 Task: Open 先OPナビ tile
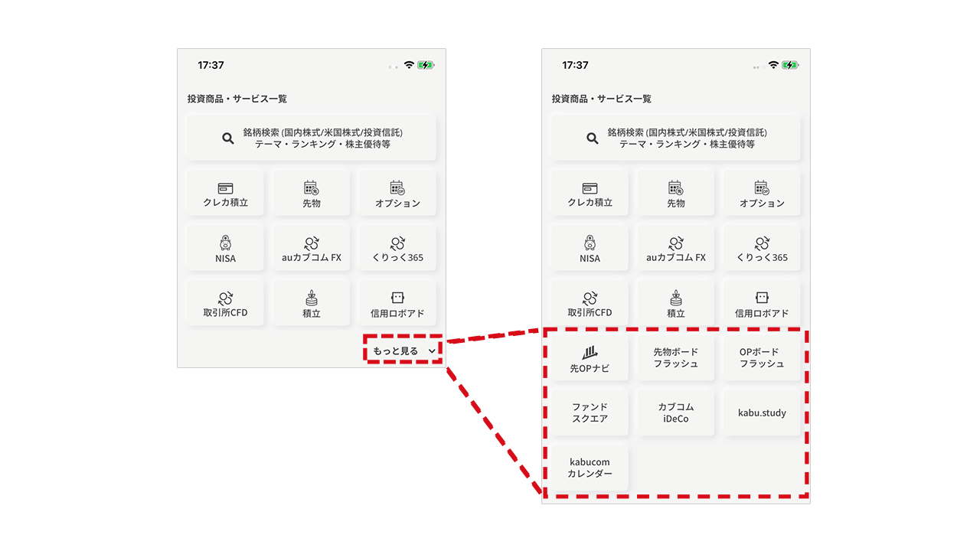click(x=590, y=358)
